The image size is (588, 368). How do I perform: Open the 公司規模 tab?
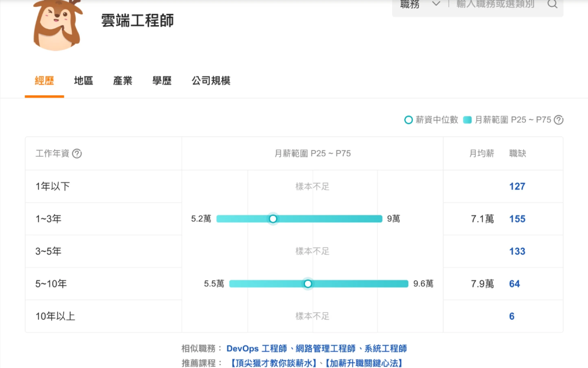[x=211, y=80]
